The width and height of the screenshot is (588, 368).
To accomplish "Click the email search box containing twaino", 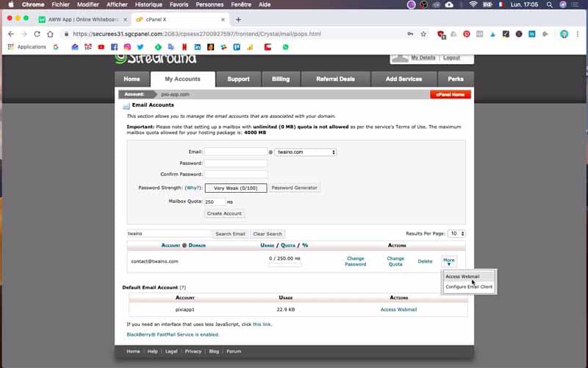I will point(169,233).
